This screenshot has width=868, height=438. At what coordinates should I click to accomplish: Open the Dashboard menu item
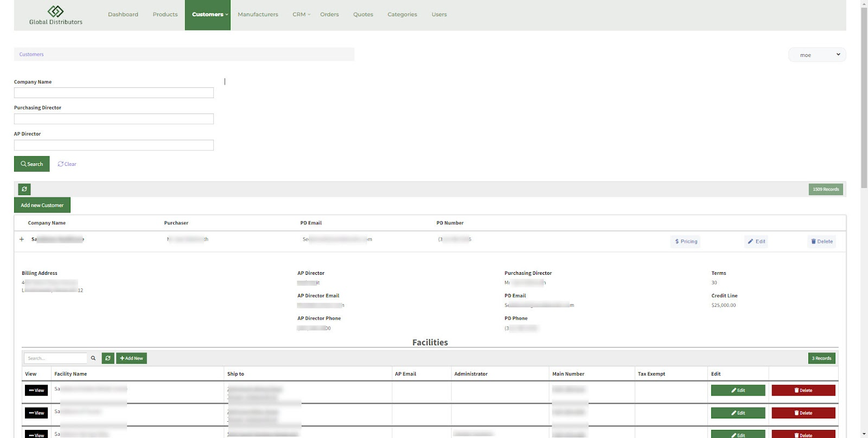click(x=123, y=15)
